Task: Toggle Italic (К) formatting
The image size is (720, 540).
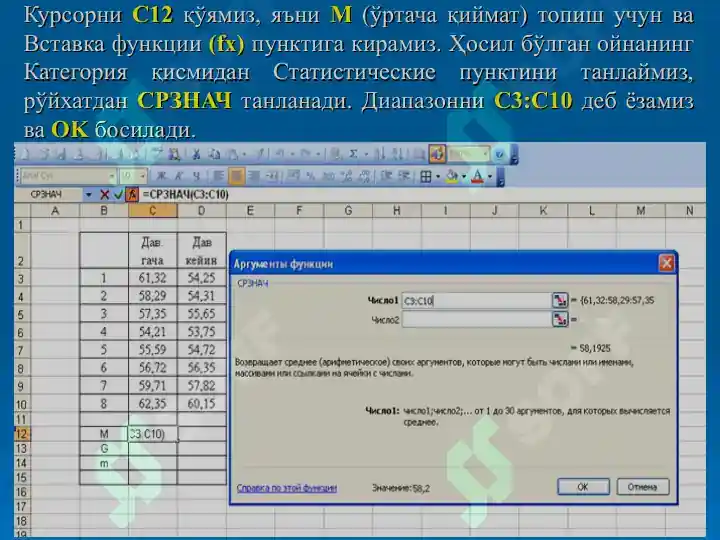Action: point(179,176)
